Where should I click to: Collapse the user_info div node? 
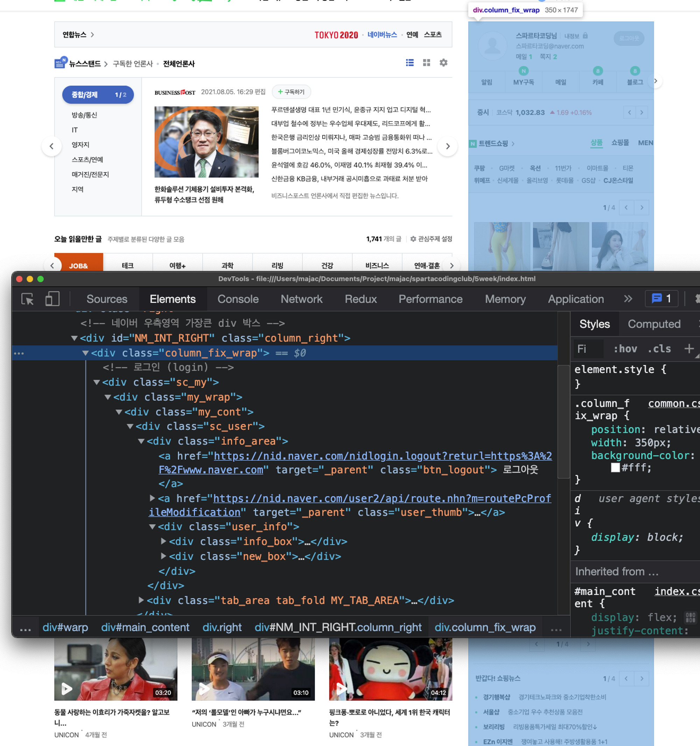[152, 527]
